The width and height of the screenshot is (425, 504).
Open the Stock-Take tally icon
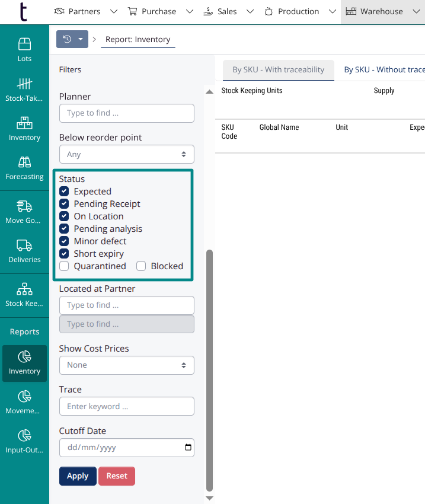pyautogui.click(x=24, y=84)
